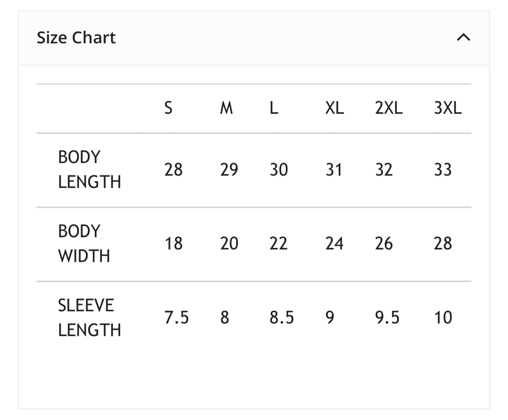Click the XL size column header
The height and width of the screenshot is (420, 508).
[x=334, y=108]
